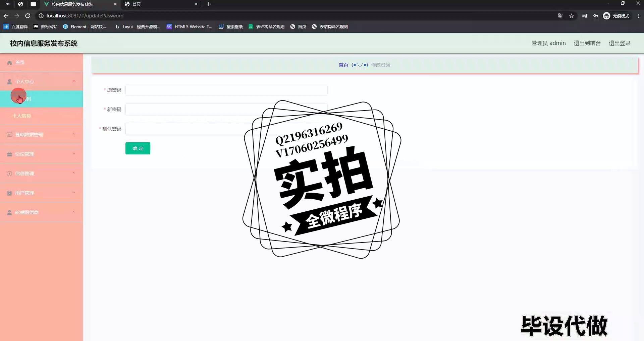Open the green-icon 表结构命名规则 bookmark
644x341 pixels.
tap(266, 26)
